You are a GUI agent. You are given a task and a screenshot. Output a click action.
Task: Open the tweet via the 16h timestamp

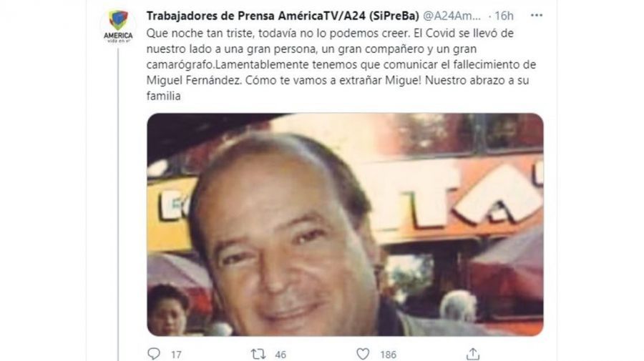pyautogui.click(x=504, y=16)
